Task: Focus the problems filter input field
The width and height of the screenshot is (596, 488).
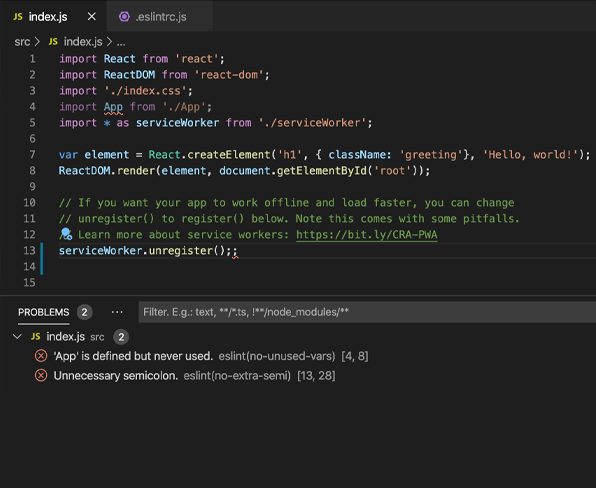Action: pos(367,312)
